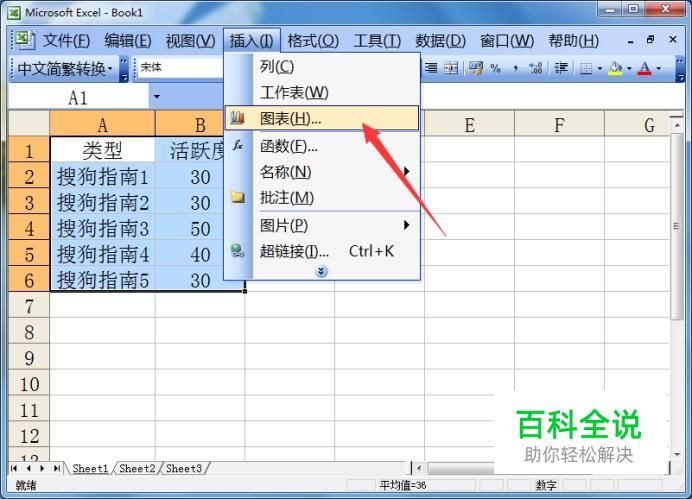Choose 图表(H)... to insert a chart
Screen dimensions: 692x499
(x=322, y=118)
